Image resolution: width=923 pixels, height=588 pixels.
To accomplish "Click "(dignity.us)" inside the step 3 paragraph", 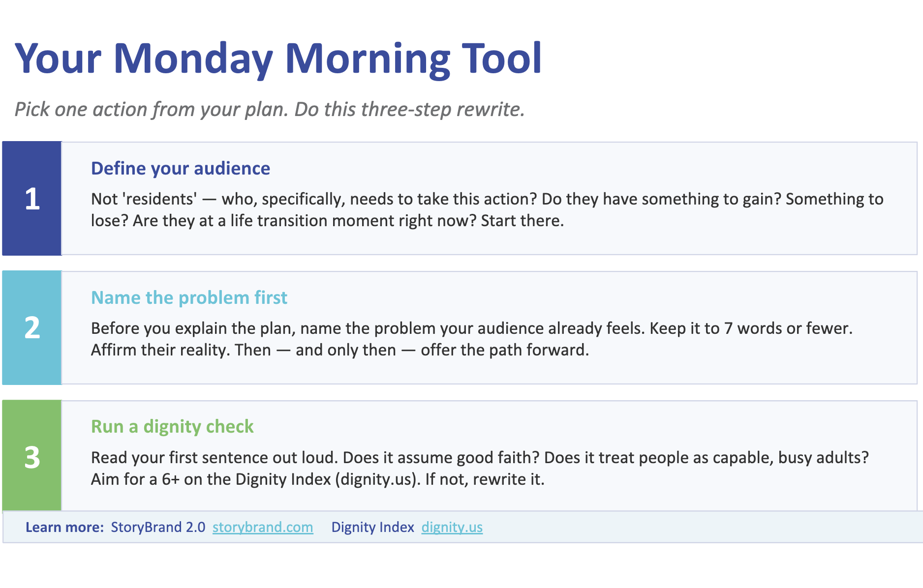I will tap(376, 479).
